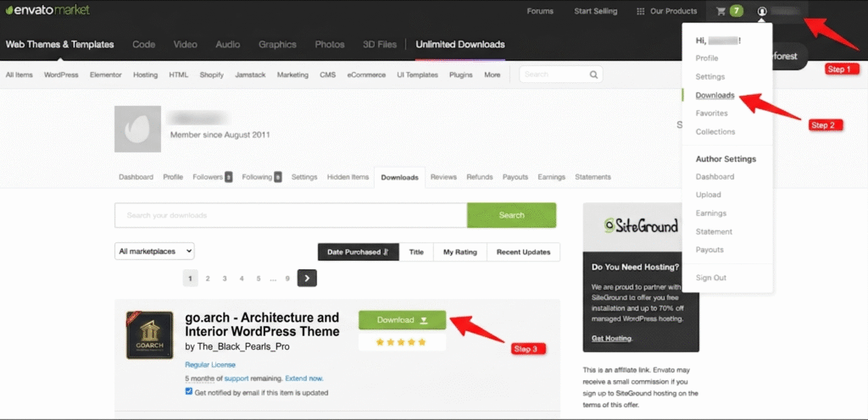868x420 pixels.
Task: Choose Favorites in the account menu
Action: coord(712,113)
